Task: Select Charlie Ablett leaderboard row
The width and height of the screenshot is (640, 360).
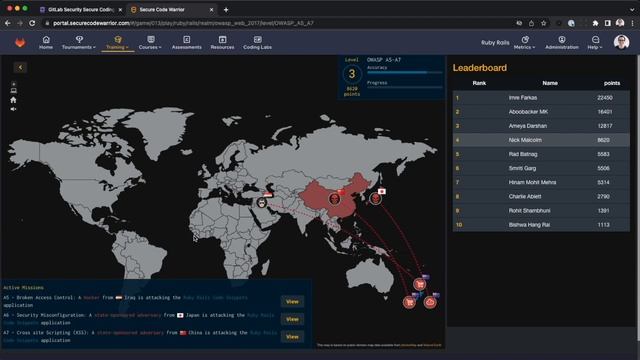Action: (541, 196)
